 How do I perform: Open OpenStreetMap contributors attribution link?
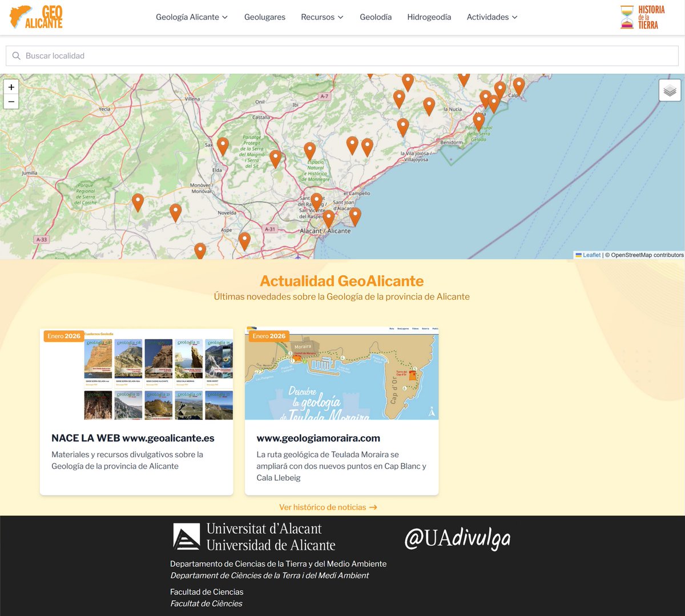(x=647, y=255)
